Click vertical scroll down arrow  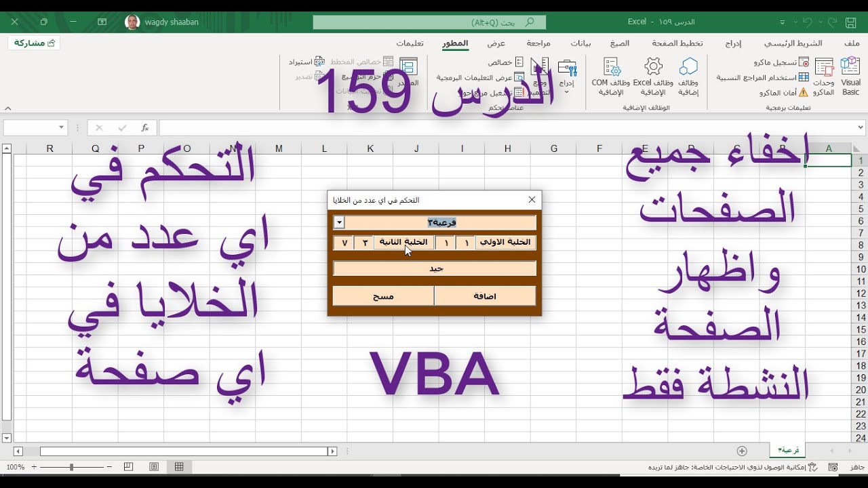click(x=7, y=439)
